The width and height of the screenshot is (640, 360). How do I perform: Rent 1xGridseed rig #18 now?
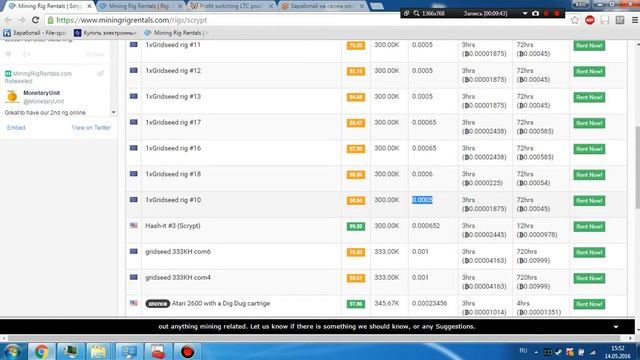tap(589, 175)
